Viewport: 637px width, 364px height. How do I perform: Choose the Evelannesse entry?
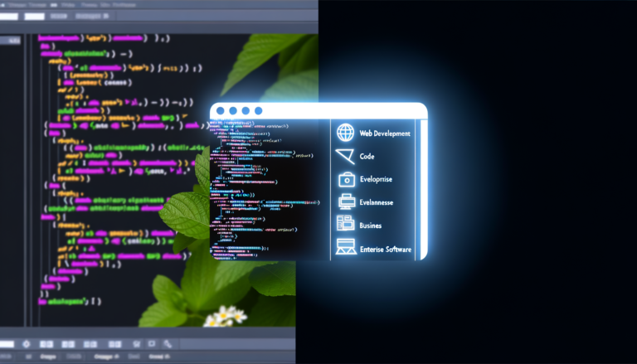[x=377, y=202]
